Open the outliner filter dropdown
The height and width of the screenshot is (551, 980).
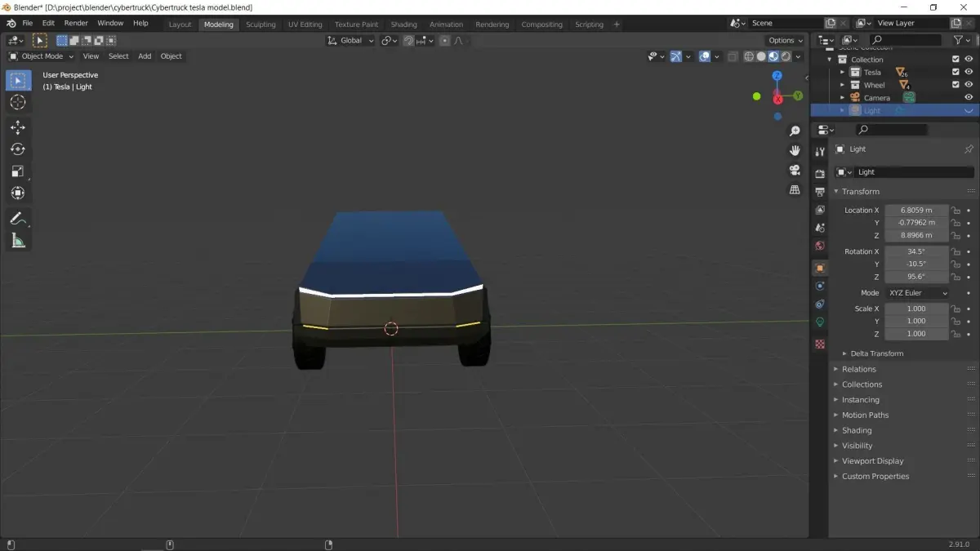click(x=961, y=40)
